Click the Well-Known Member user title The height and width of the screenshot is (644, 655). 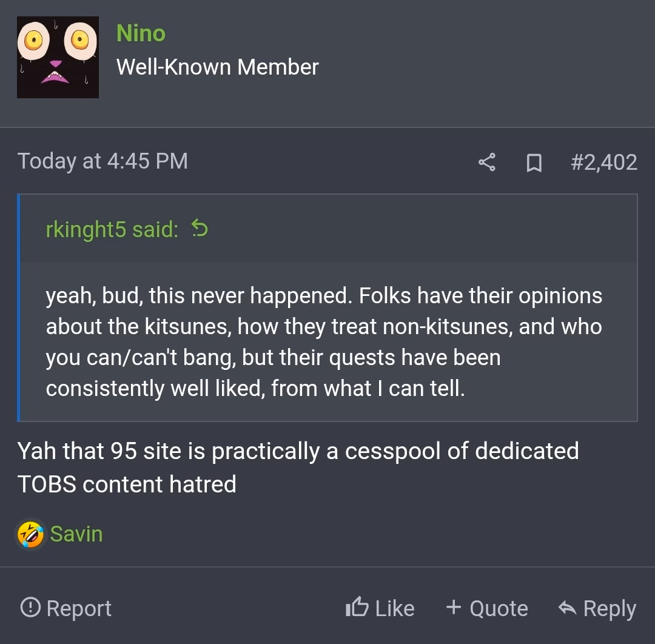217,67
